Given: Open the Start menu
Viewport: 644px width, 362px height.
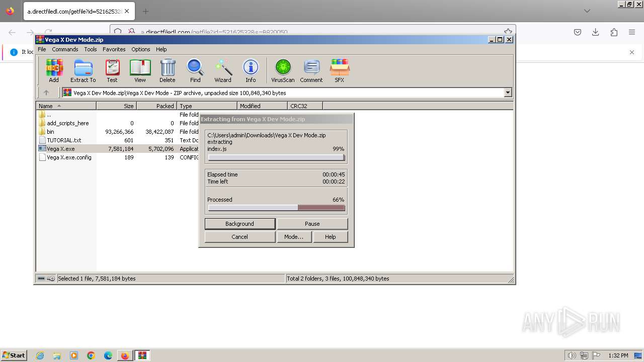Looking at the screenshot, I should click(14, 355).
